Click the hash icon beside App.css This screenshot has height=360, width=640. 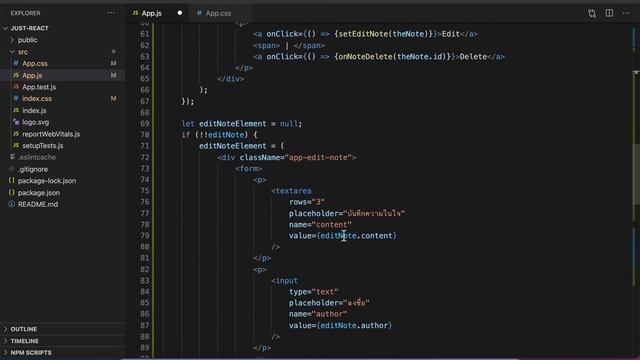[16, 63]
